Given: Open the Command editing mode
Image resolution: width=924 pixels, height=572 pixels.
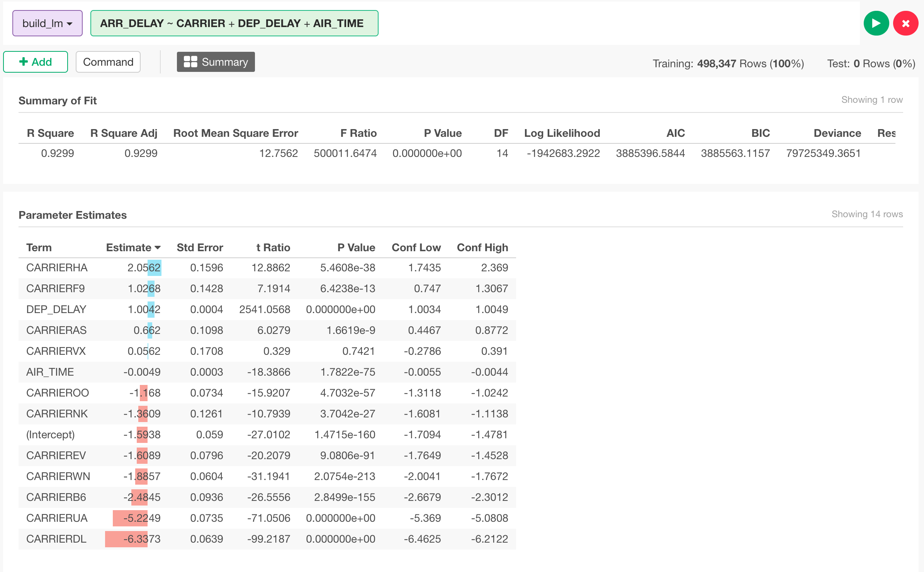Looking at the screenshot, I should (x=108, y=61).
